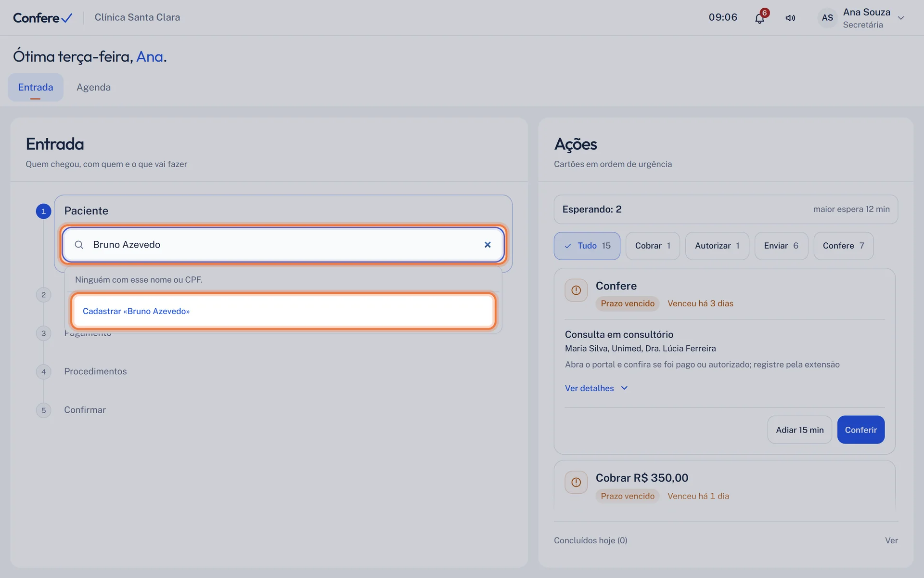Open the notifications bell

pyautogui.click(x=759, y=18)
